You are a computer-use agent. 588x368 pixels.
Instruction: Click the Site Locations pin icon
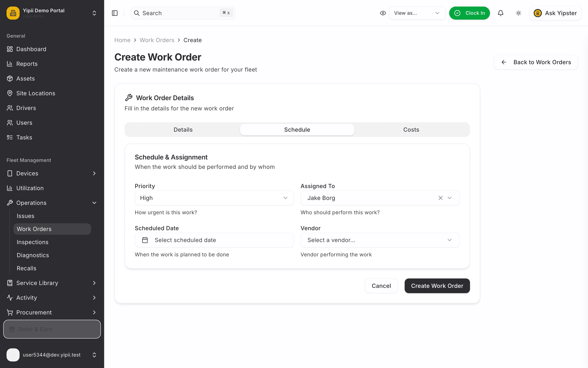point(10,93)
